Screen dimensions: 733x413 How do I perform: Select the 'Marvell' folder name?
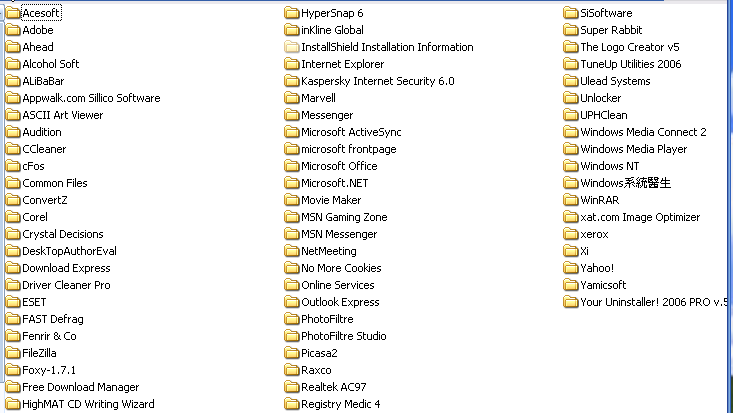(x=318, y=98)
